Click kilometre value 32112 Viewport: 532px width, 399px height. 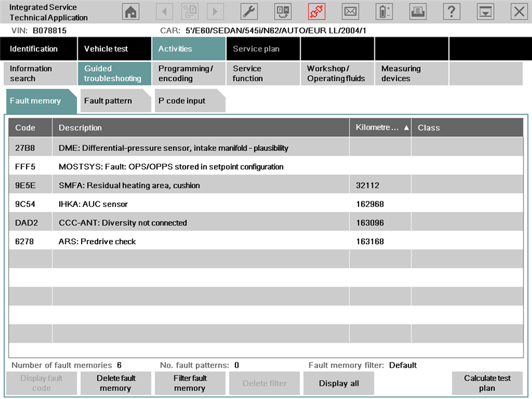point(368,186)
